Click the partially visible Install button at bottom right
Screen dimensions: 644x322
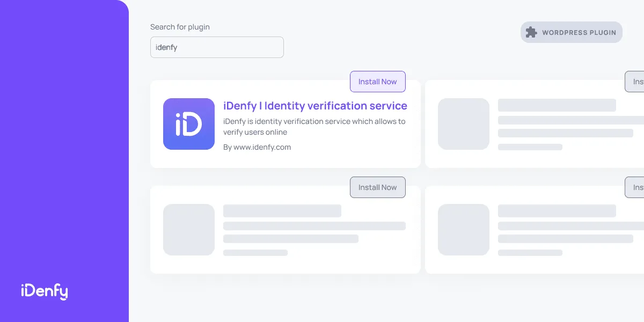[634, 187]
